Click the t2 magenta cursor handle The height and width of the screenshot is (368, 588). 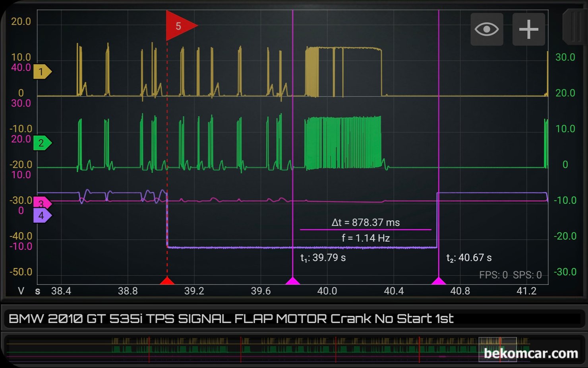pos(439,280)
